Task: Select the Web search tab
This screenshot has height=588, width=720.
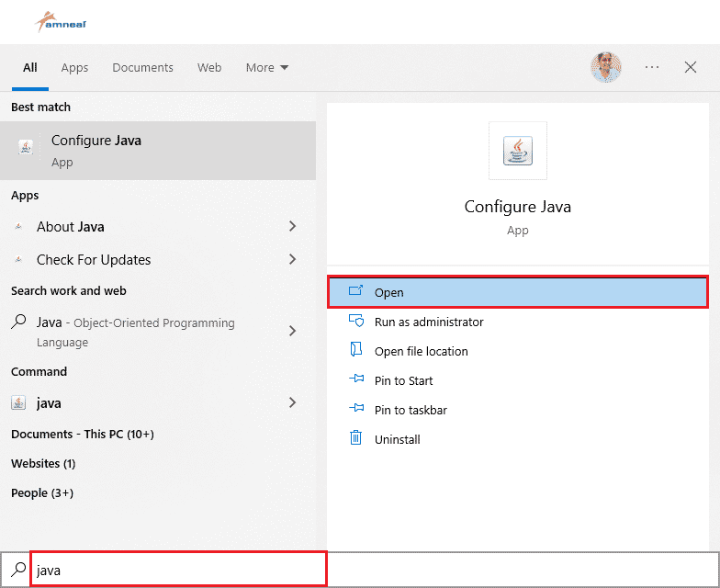Action: 209,67
